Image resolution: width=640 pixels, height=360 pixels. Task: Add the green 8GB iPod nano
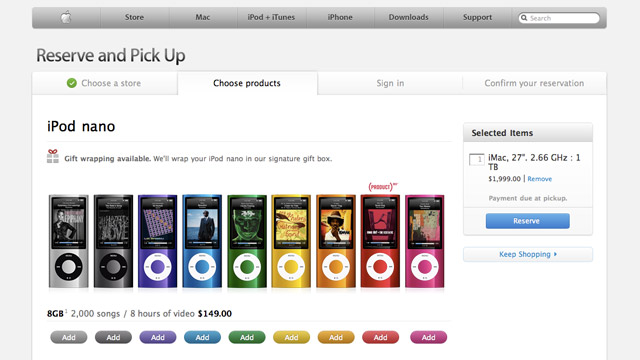click(247, 337)
